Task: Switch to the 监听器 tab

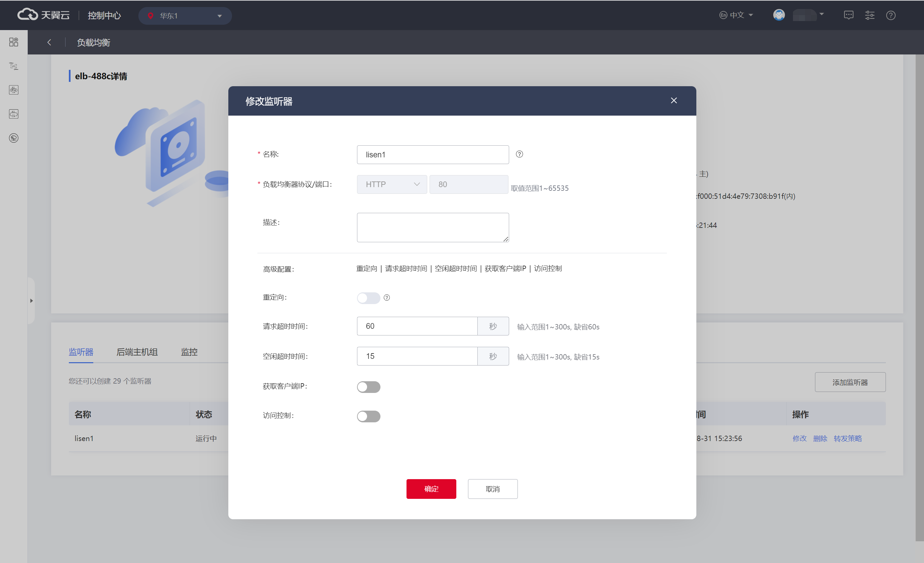Action: pyautogui.click(x=81, y=352)
